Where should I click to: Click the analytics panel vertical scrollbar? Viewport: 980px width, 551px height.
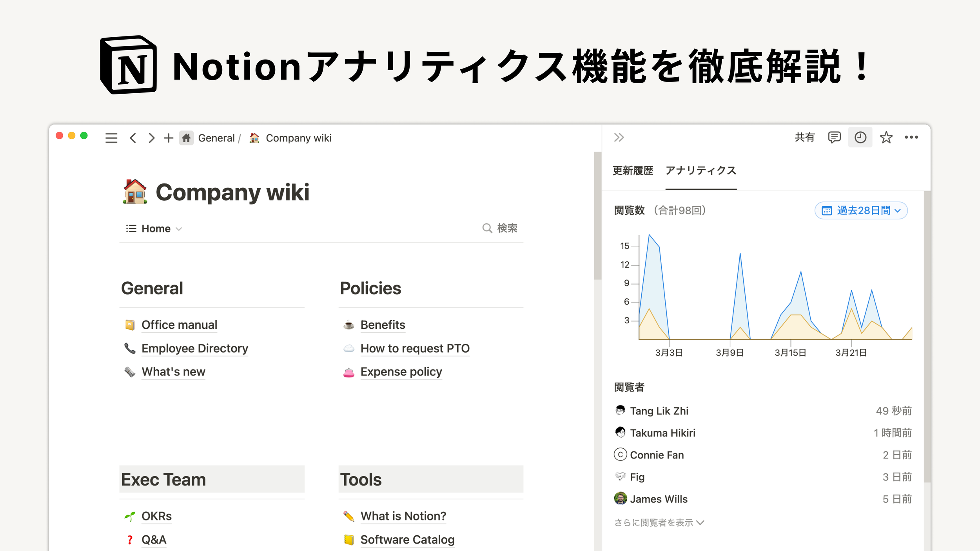pos(927,337)
